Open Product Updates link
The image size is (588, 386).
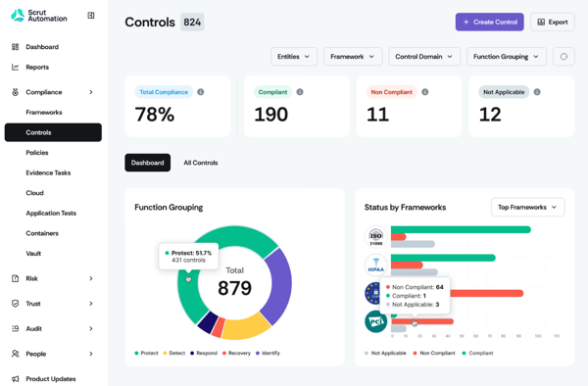coord(51,379)
